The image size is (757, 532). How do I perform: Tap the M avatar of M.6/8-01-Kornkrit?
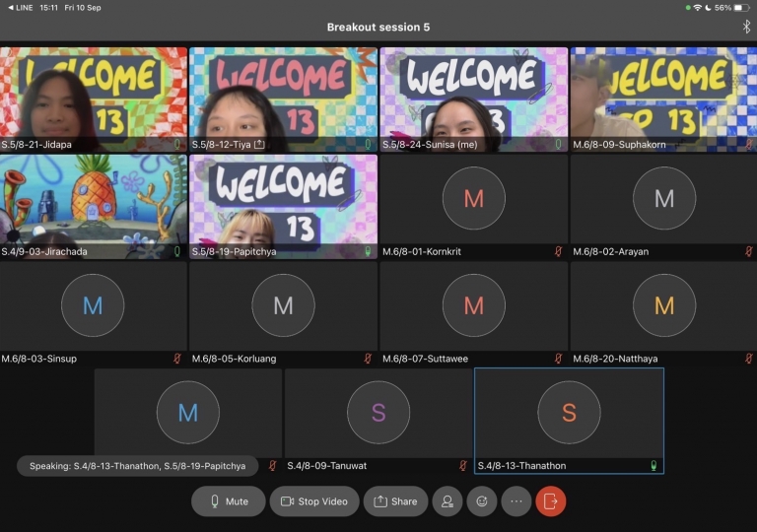[473, 198]
